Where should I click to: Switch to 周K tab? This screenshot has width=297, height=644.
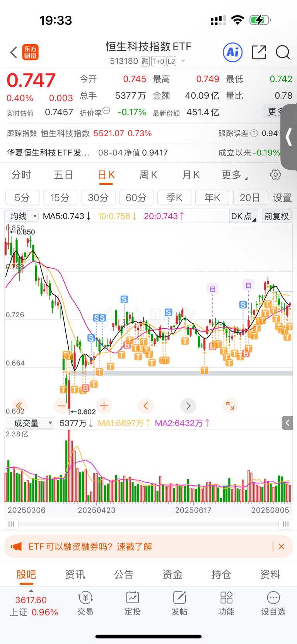coord(148,175)
